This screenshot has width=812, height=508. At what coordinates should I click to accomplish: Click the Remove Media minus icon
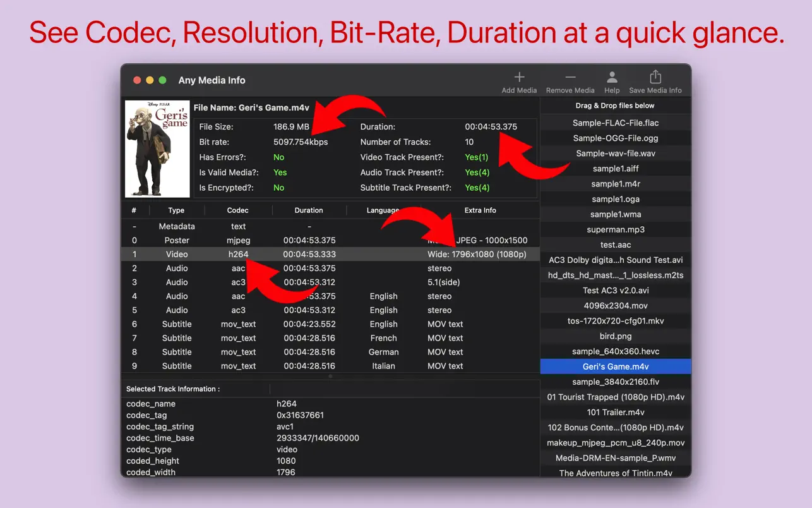click(570, 78)
